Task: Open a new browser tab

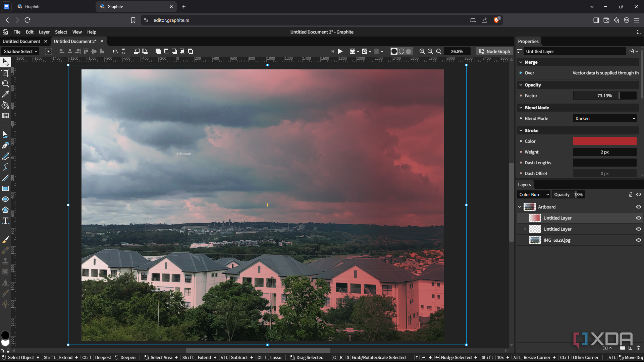Action: 184,7
